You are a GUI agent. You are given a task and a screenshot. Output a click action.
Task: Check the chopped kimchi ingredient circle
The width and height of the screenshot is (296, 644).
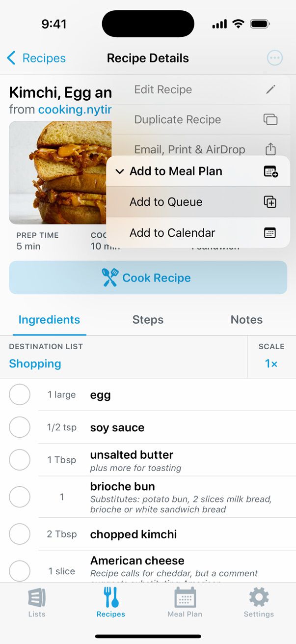coord(20,534)
